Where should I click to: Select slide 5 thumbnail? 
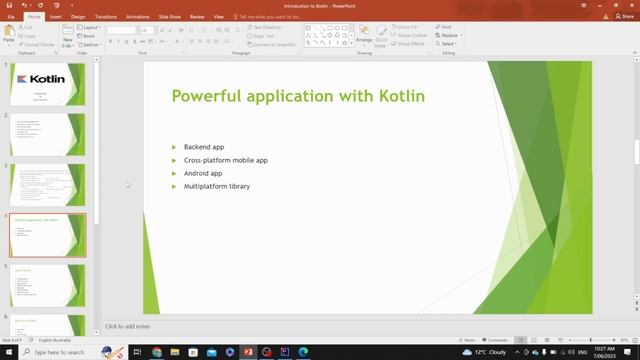[x=48, y=285]
